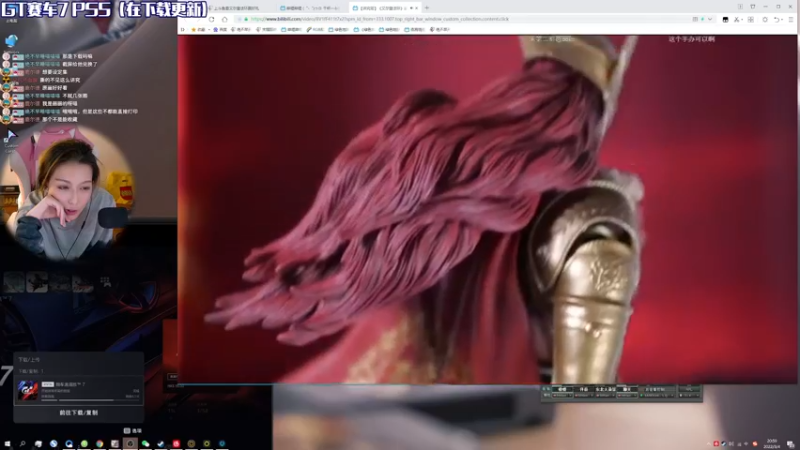The height and width of the screenshot is (450, 800).
Task: Open the browser extensions grid icon
Action: click(751, 19)
